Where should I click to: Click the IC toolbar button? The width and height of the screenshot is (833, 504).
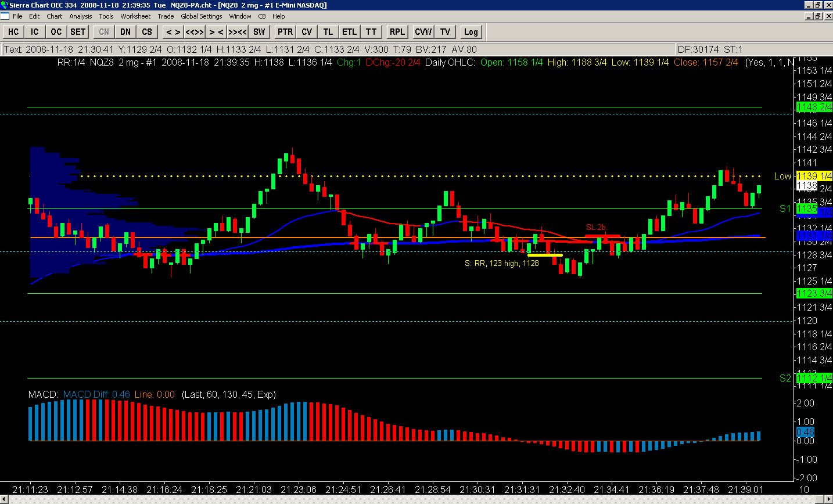35,32
